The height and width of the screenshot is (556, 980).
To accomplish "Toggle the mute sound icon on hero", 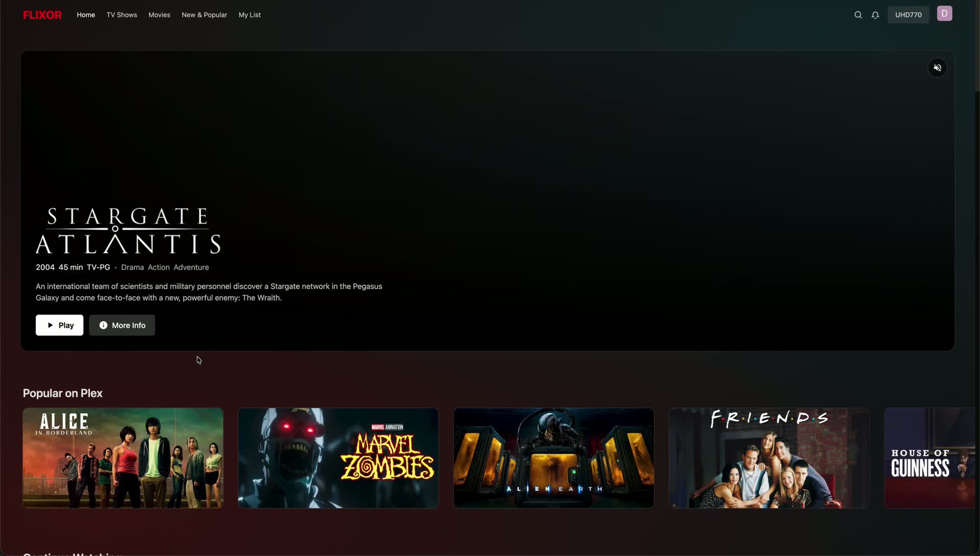I will [x=937, y=68].
